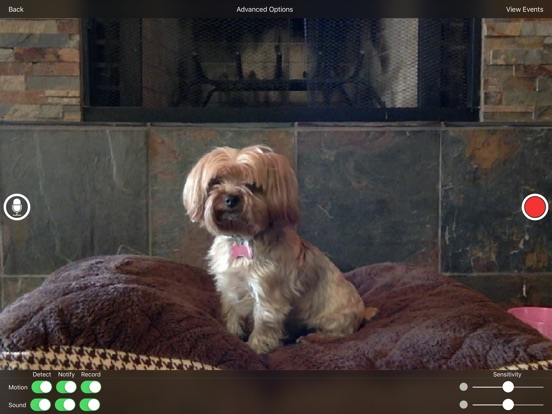Click the Sound sensitivity slider handle
This screenshot has width=552, height=414.
coord(508,404)
